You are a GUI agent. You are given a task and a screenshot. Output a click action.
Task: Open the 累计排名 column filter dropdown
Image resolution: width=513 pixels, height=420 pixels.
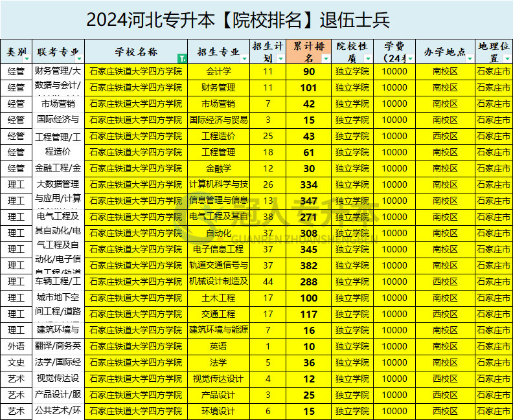(x=327, y=58)
